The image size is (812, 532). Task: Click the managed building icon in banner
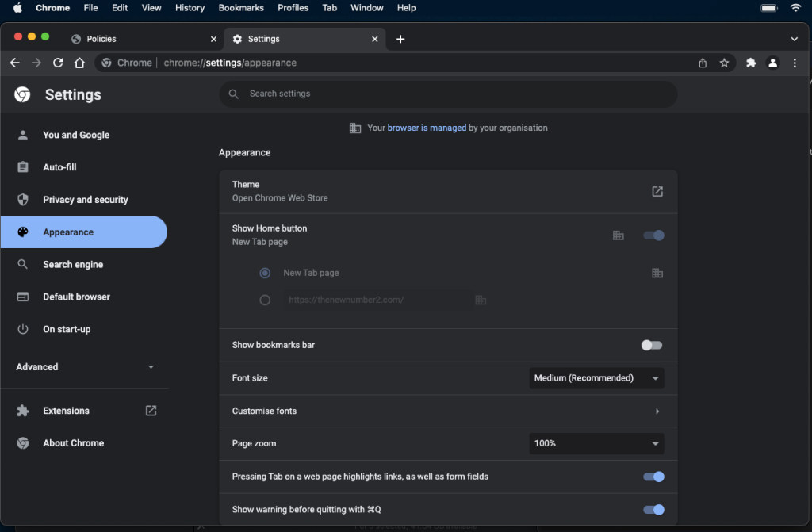click(354, 128)
